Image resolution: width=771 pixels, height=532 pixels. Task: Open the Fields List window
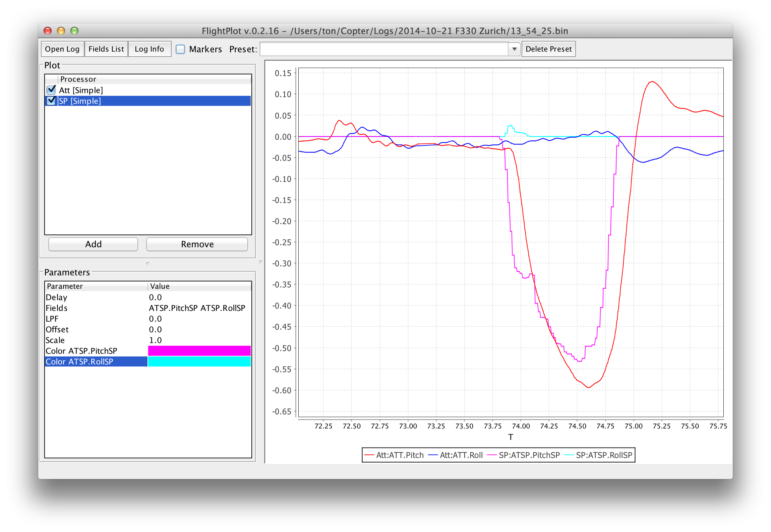click(x=106, y=49)
